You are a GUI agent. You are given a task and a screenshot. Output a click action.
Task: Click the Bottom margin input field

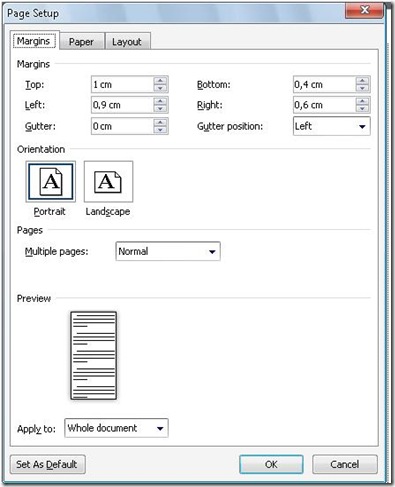coord(324,85)
